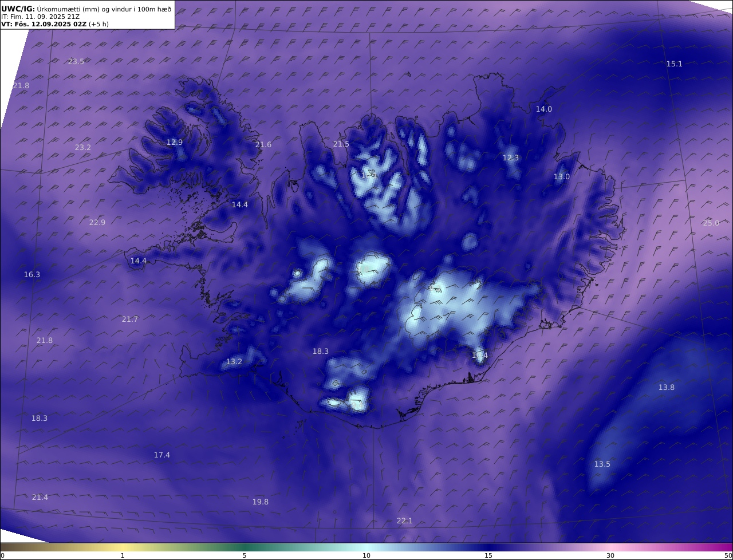Click the value label 13.2 on the map

click(234, 361)
